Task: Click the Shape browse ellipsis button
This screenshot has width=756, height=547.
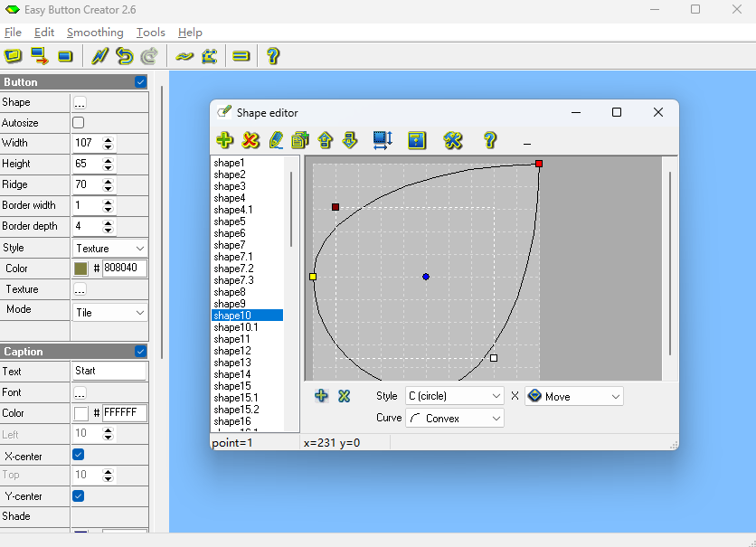Action: (80, 102)
